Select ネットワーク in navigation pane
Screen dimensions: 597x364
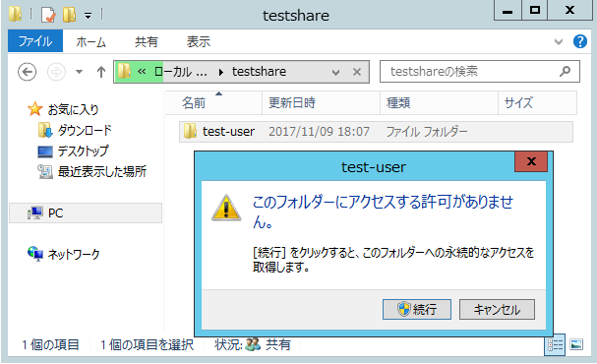[x=74, y=254]
